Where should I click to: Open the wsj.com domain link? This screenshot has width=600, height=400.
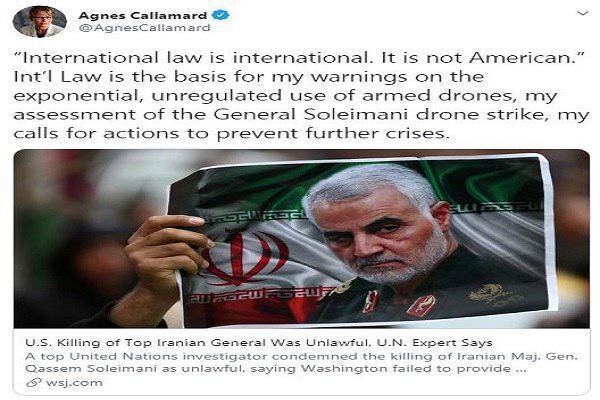pos(74,382)
